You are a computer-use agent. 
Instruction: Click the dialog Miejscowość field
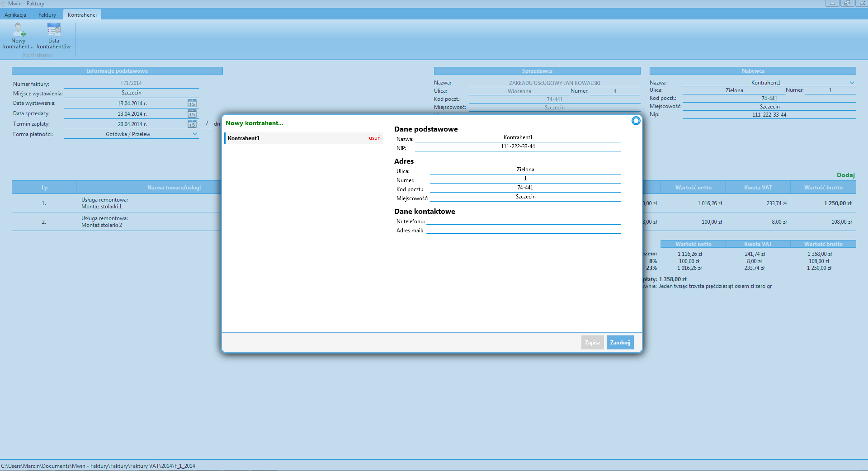click(525, 197)
